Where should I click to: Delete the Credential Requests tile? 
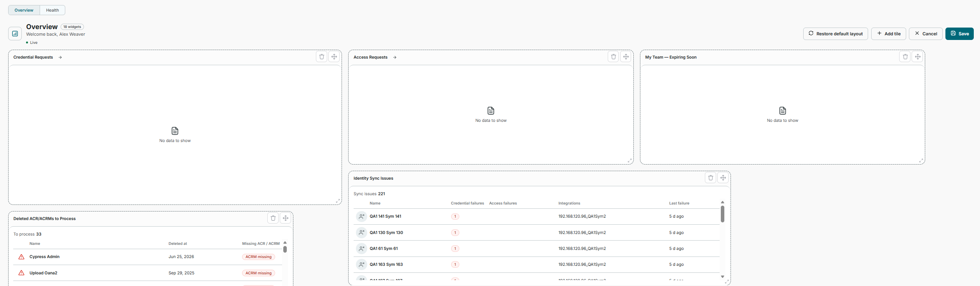[x=322, y=57]
